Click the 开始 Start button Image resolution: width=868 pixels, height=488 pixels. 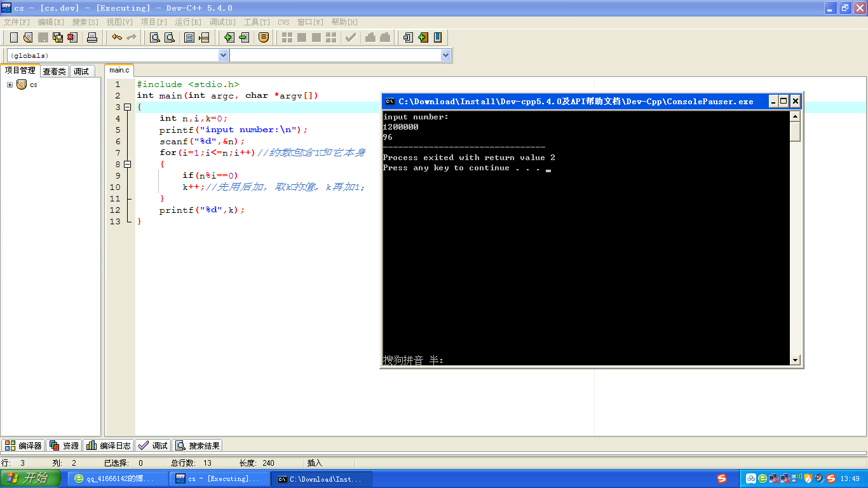coord(31,478)
